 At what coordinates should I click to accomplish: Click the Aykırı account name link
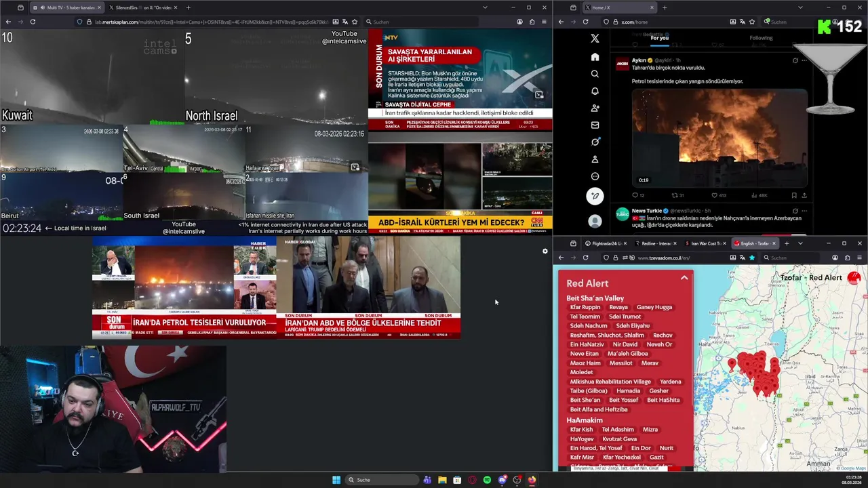639,60
